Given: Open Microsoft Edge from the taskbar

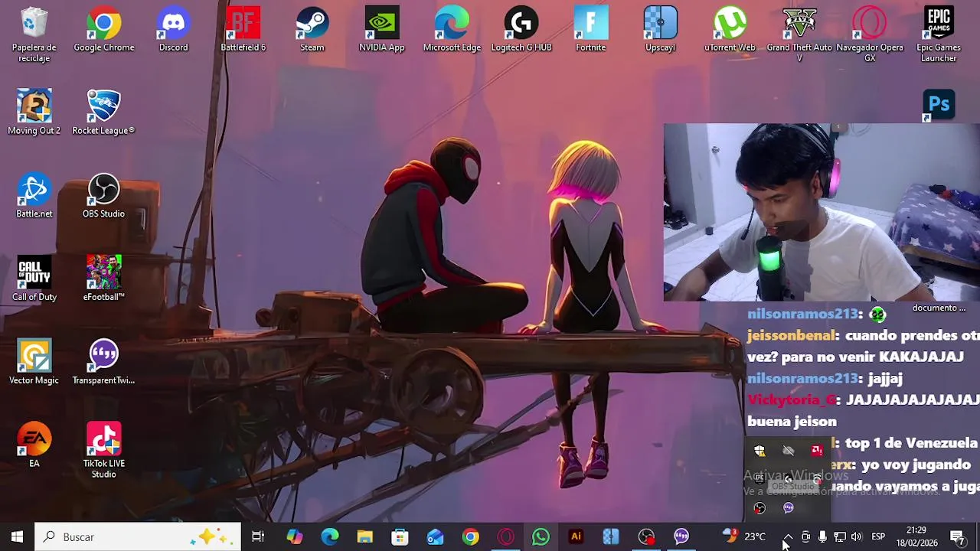Looking at the screenshot, I should coord(329,537).
